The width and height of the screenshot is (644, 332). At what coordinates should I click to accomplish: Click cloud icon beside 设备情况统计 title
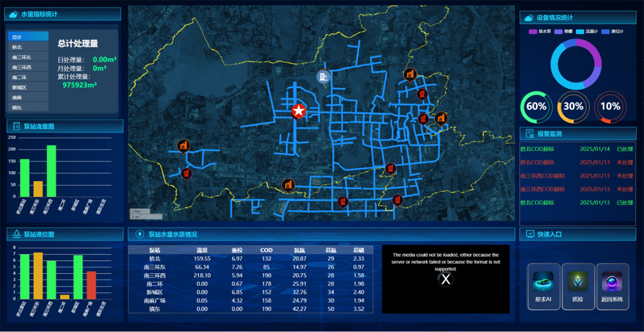(529, 18)
